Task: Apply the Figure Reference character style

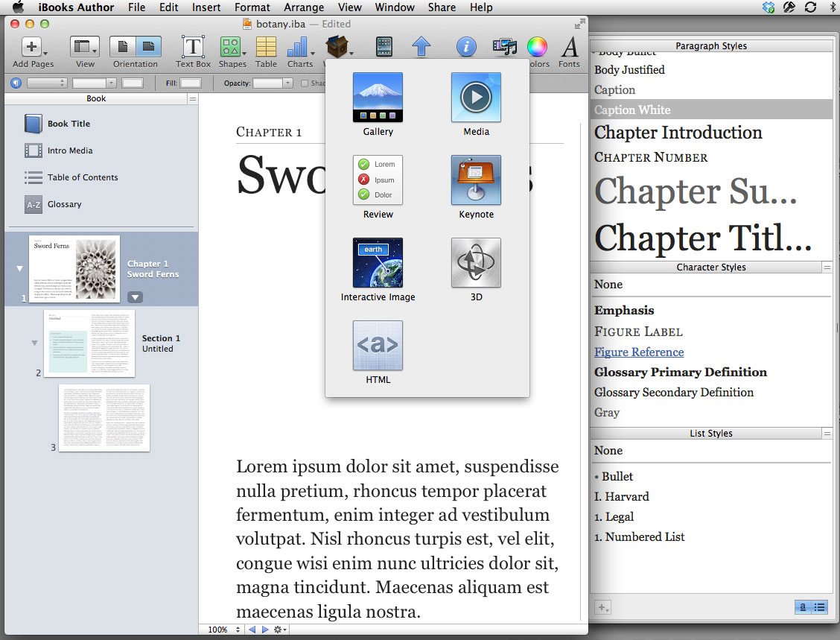Action: [638, 352]
